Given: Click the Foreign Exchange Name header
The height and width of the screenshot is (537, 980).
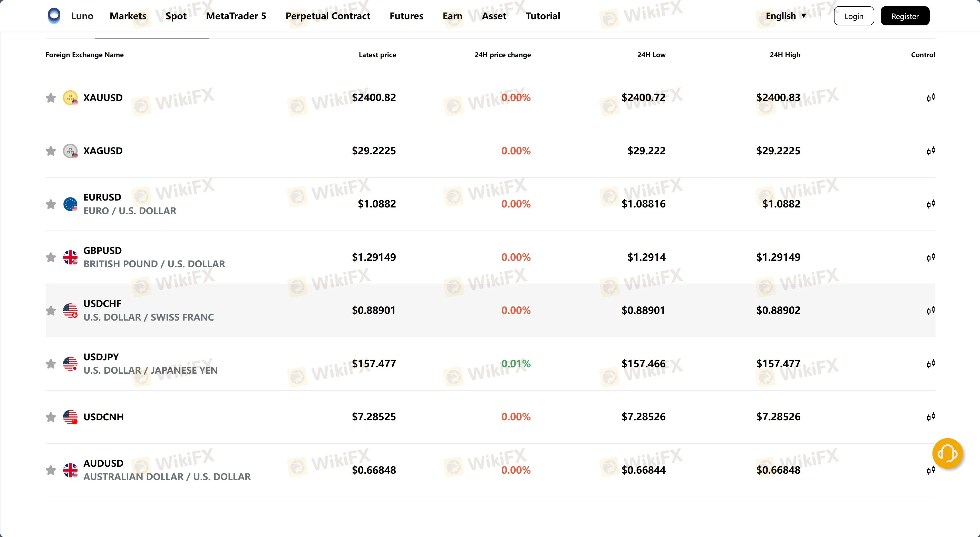Looking at the screenshot, I should (84, 55).
